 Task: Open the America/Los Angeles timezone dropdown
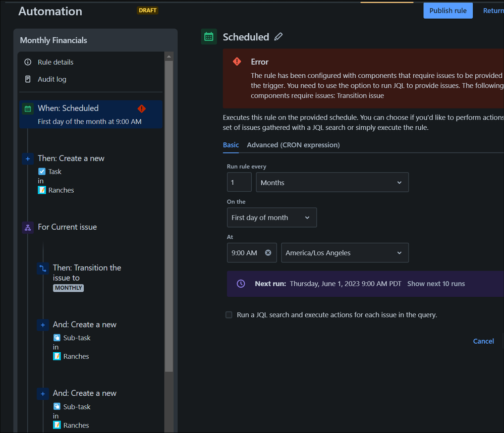(345, 253)
